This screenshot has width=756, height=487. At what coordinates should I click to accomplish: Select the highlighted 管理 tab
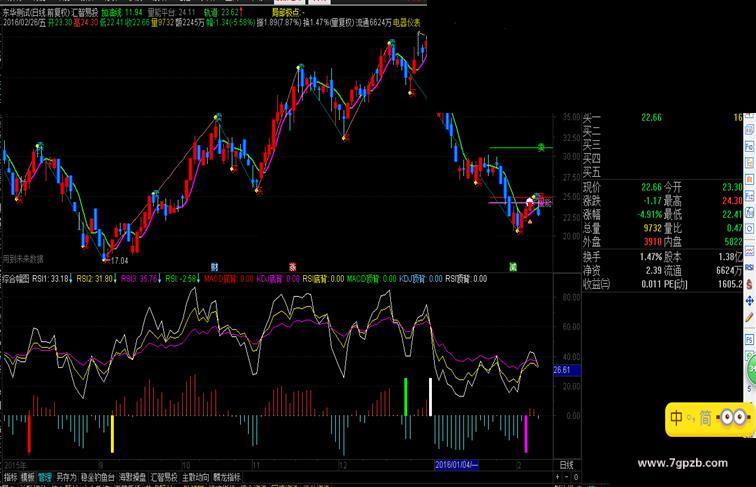(45, 477)
